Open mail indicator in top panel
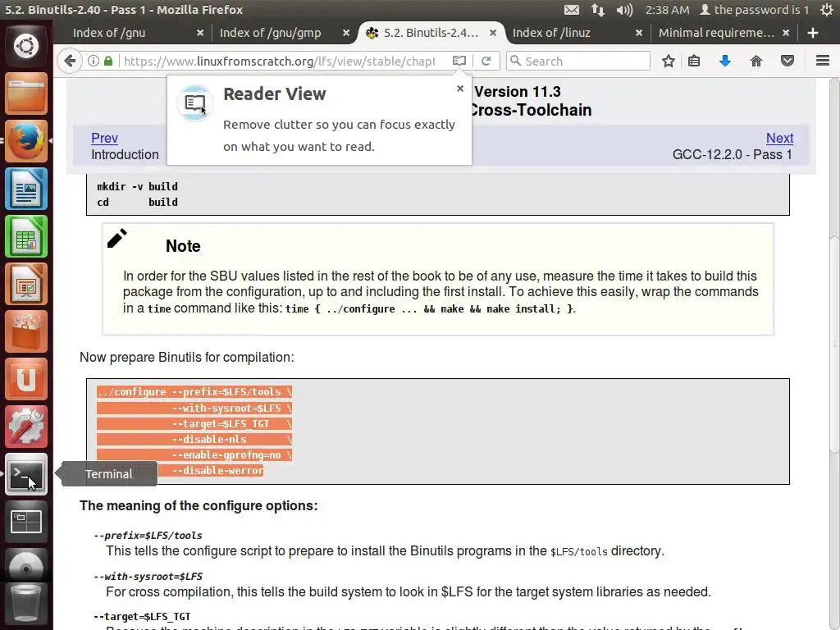Viewport: 840px width, 630px height. (x=572, y=10)
